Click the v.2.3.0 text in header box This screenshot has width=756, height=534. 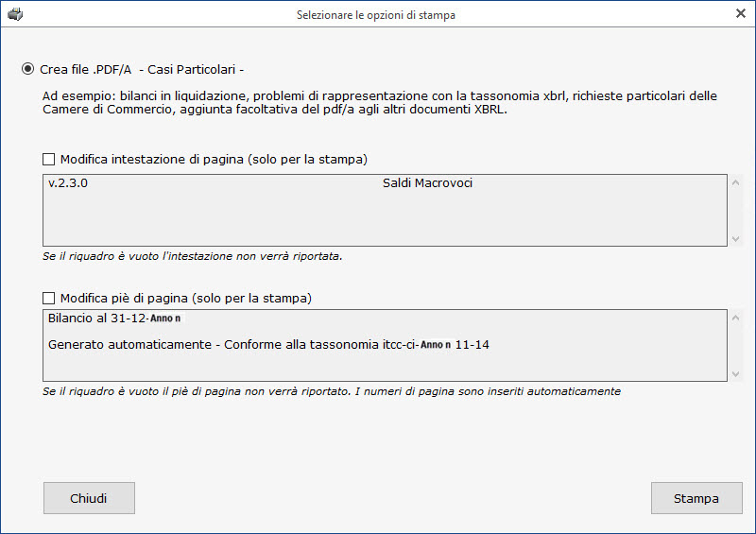point(68,183)
